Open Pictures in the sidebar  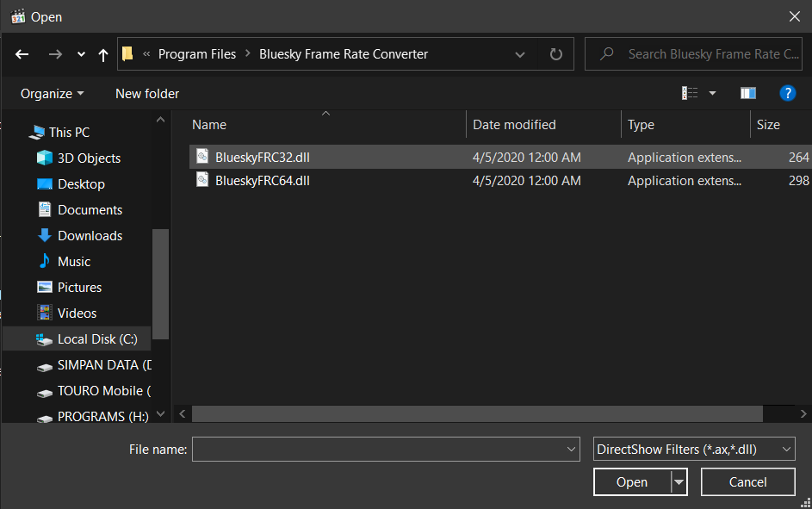tap(80, 288)
